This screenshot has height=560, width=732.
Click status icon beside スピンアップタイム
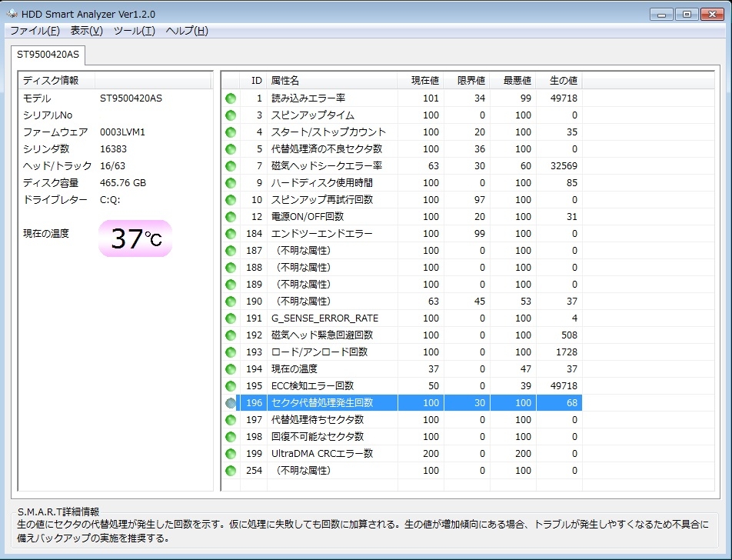230,115
